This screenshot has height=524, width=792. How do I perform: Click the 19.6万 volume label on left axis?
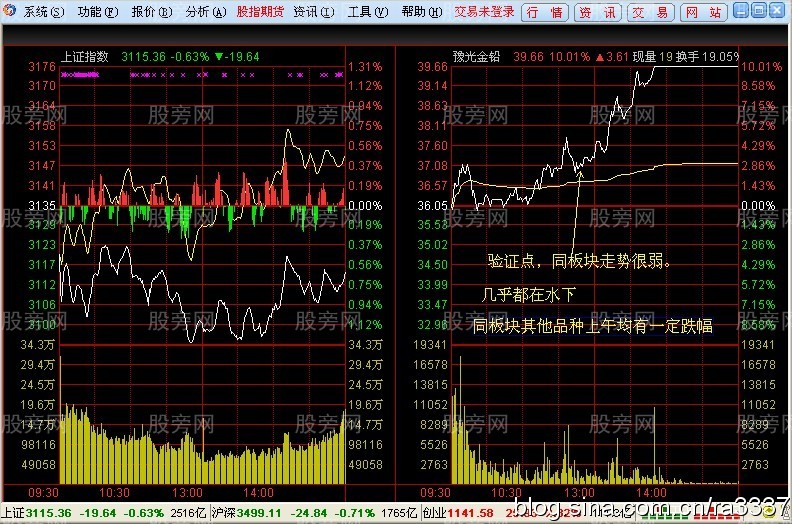pyautogui.click(x=37, y=405)
